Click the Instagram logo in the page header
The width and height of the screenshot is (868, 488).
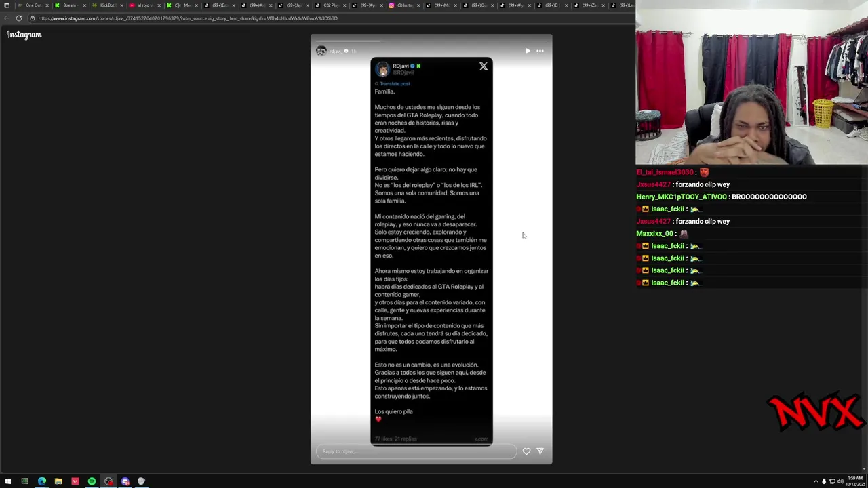pos(24,35)
